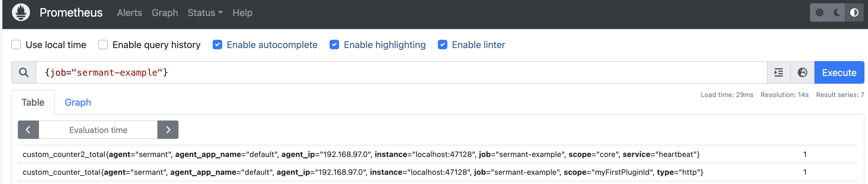
Task: Go to next evaluation time
Action: [168, 130]
